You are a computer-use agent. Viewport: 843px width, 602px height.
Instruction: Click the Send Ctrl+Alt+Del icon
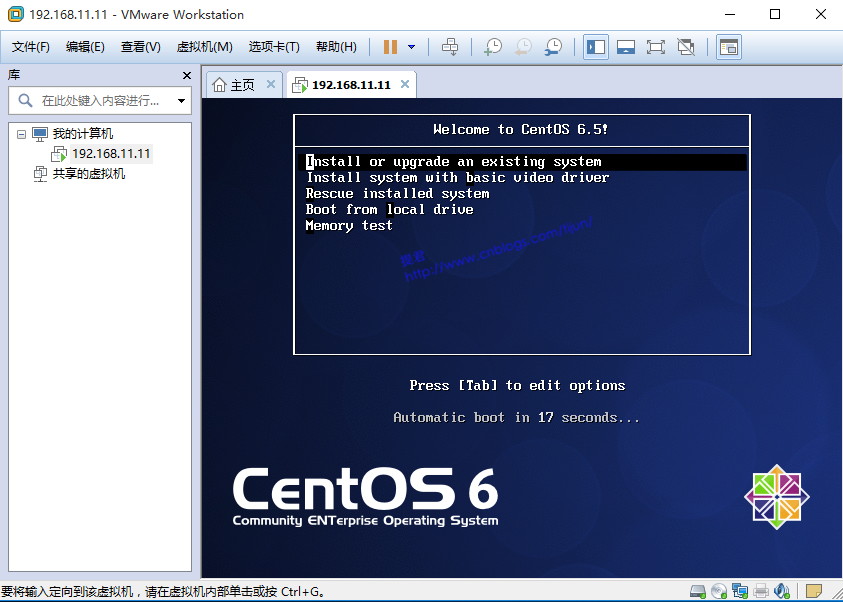450,47
